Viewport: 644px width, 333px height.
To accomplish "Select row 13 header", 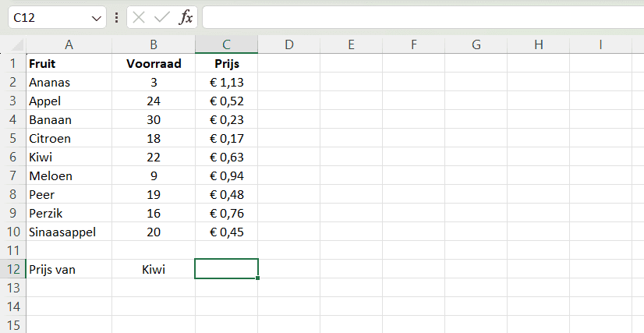I will point(12,288).
